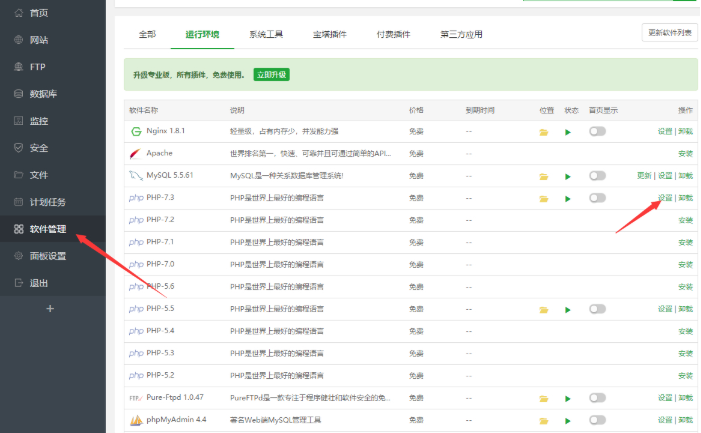The height and width of the screenshot is (433, 701).
Task: Open the Pure-Ftpd folder location icon
Action: click(544, 398)
